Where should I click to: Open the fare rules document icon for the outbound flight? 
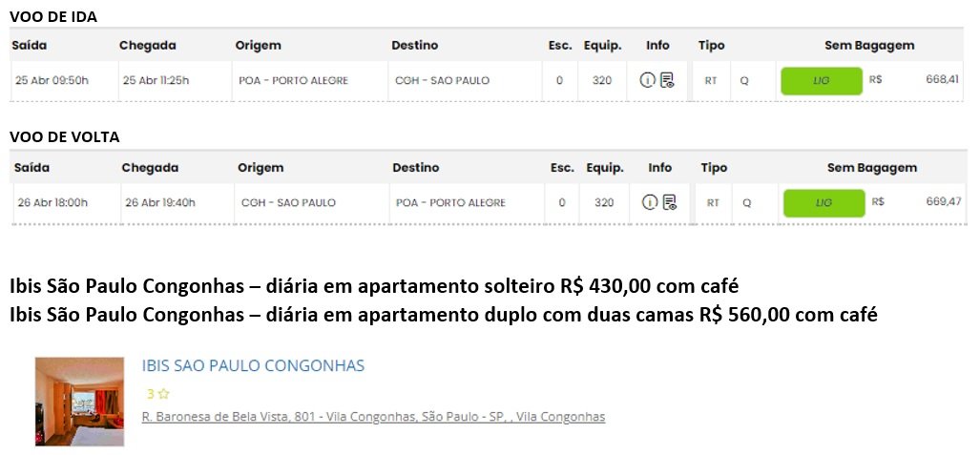point(668,80)
